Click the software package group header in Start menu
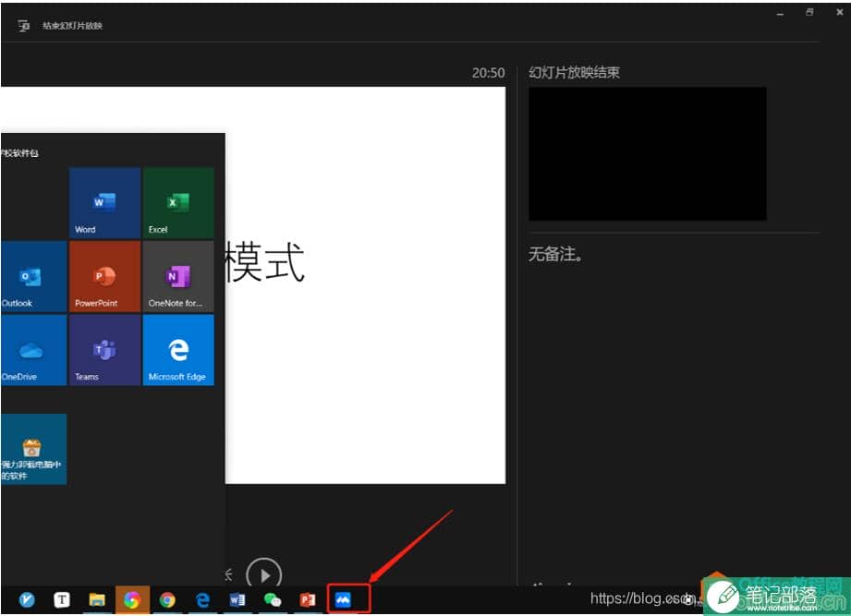Image resolution: width=851 pixels, height=616 pixels. (x=19, y=153)
